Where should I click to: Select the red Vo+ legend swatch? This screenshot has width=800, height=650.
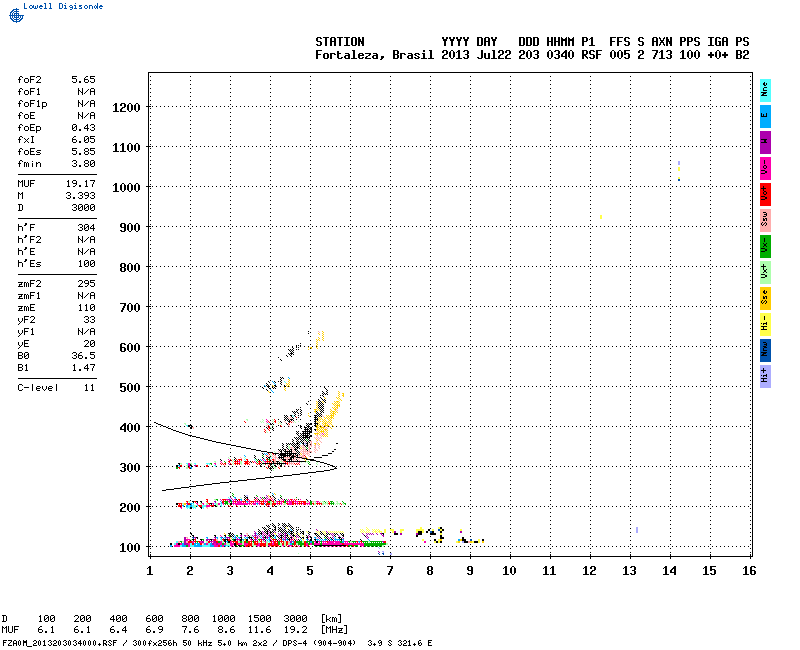(765, 194)
